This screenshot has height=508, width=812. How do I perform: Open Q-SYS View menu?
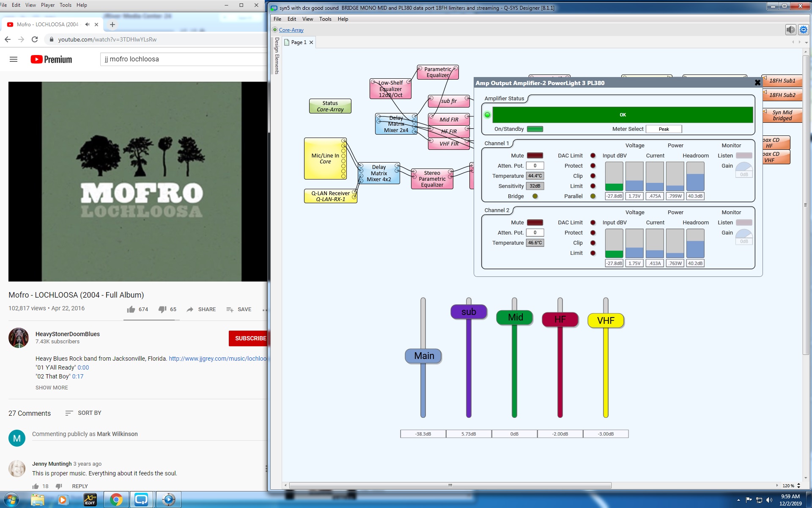click(307, 19)
